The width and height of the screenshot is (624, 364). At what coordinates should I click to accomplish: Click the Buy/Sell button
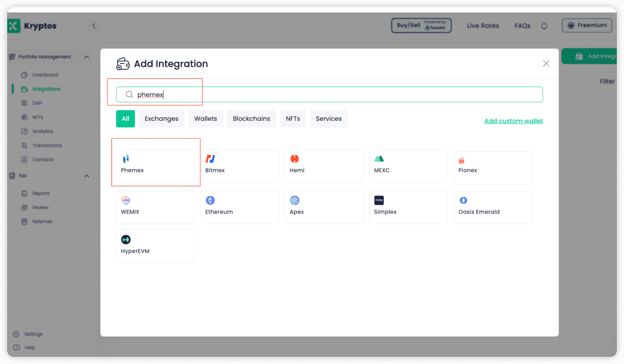tap(421, 26)
